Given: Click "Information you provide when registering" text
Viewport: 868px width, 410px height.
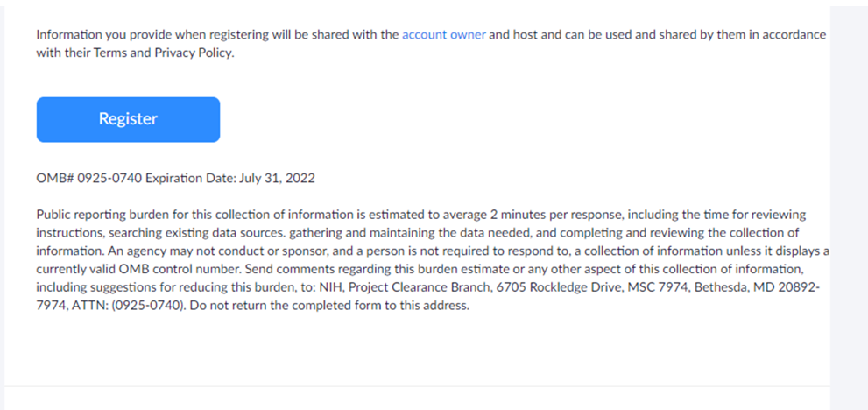Looking at the screenshot, I should point(156,35).
